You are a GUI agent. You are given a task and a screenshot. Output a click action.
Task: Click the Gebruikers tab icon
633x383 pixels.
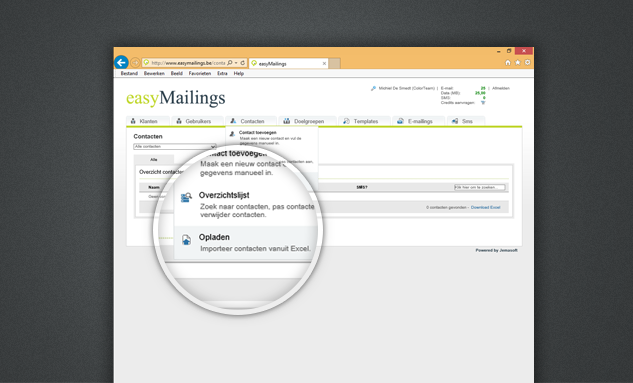tap(179, 121)
